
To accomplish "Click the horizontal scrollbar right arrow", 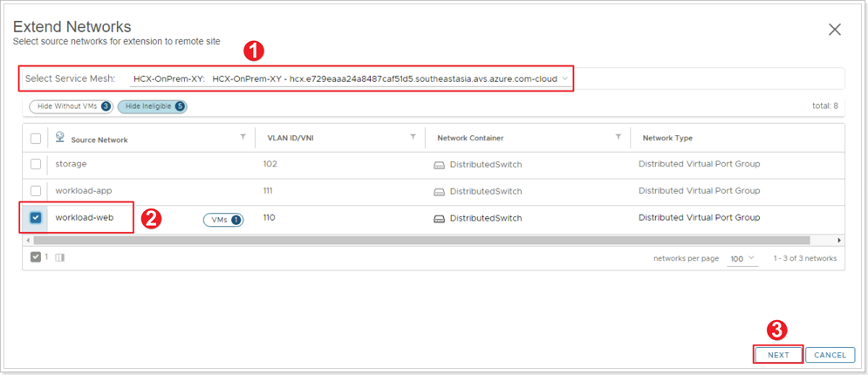I will tap(840, 241).
